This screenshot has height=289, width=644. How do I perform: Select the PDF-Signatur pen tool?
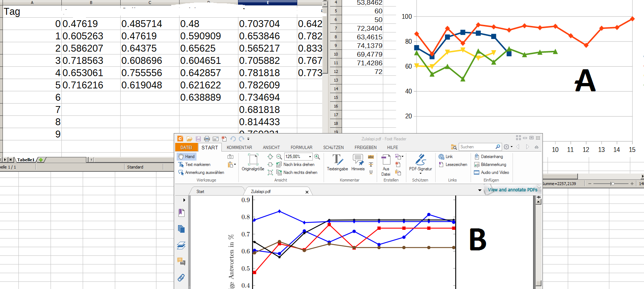pyautogui.click(x=420, y=162)
